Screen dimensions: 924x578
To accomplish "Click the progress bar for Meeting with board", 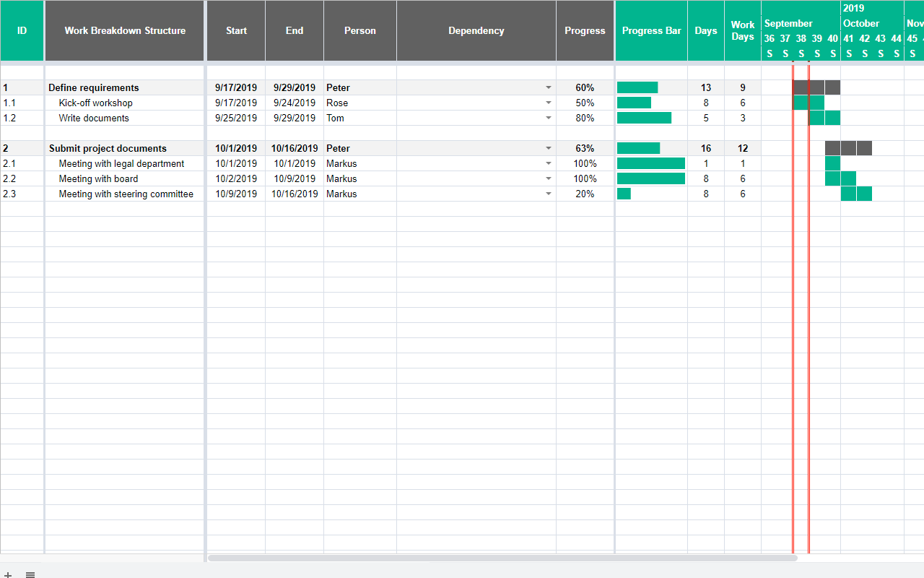I will pyautogui.click(x=650, y=178).
